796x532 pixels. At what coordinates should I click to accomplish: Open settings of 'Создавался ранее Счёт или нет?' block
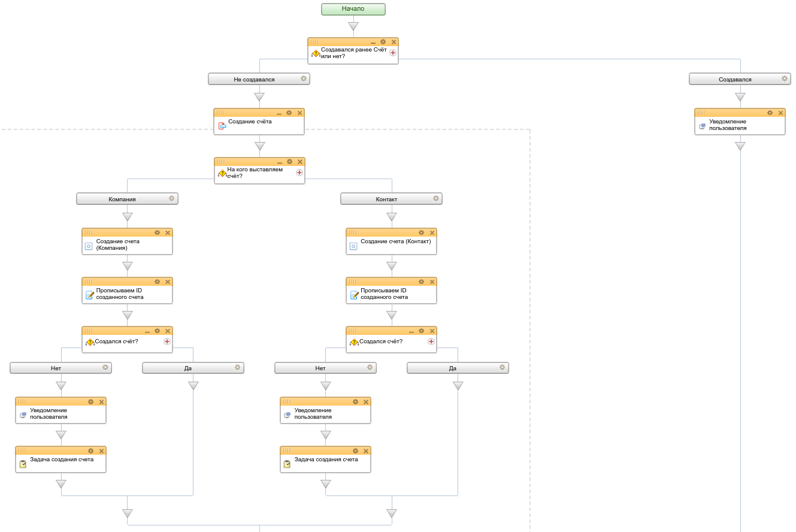pyautogui.click(x=383, y=42)
